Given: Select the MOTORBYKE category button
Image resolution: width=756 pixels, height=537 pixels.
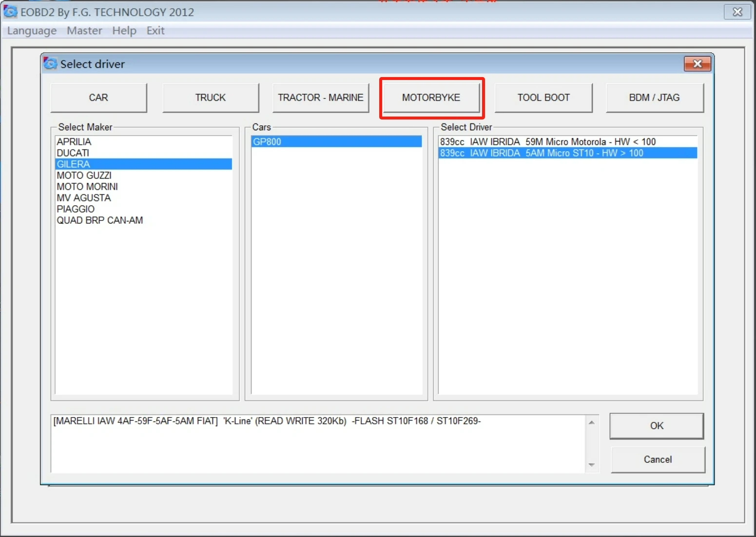Looking at the screenshot, I should coord(431,98).
